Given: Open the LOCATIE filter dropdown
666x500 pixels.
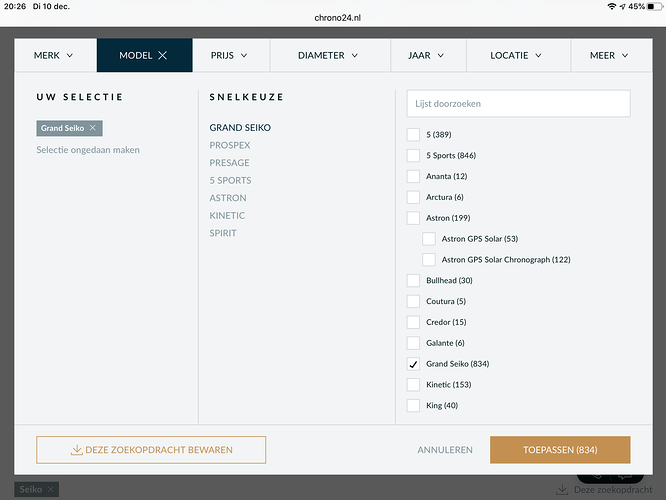Looking at the screenshot, I should tap(516, 55).
